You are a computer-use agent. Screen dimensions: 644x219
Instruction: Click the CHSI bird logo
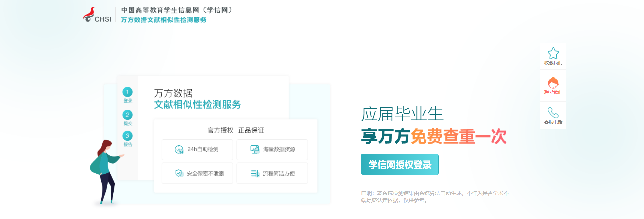point(89,15)
